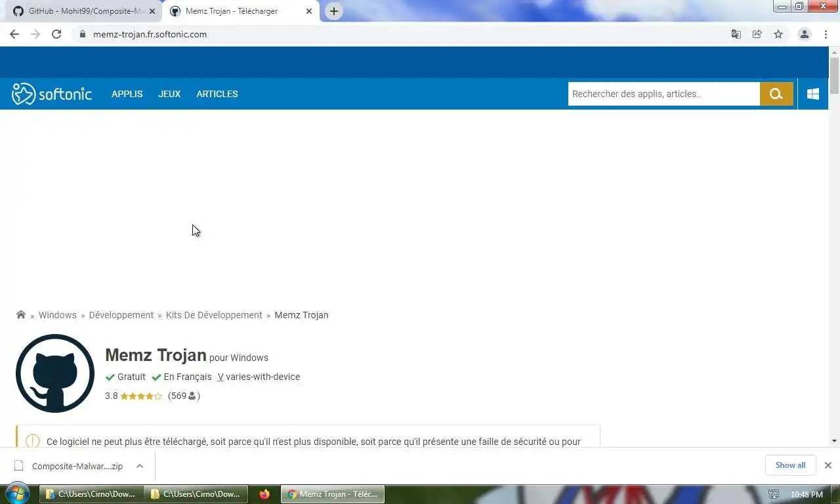
Task: Click the network tray icon
Action: (774, 494)
